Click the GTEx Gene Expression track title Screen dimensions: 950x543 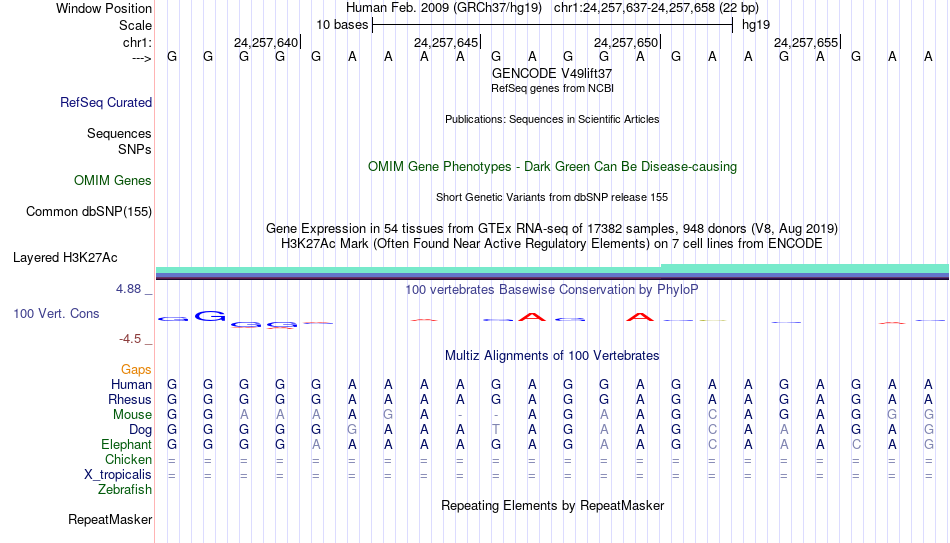pos(552,228)
